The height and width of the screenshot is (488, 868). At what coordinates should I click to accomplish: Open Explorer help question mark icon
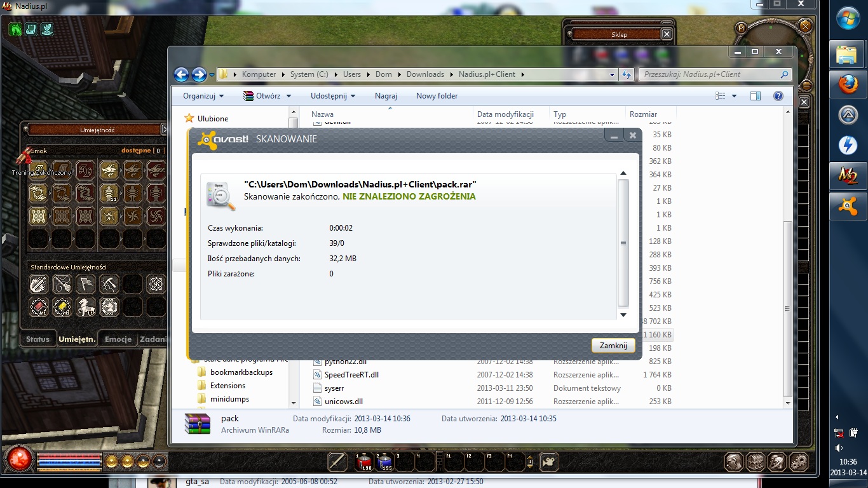[x=778, y=96]
